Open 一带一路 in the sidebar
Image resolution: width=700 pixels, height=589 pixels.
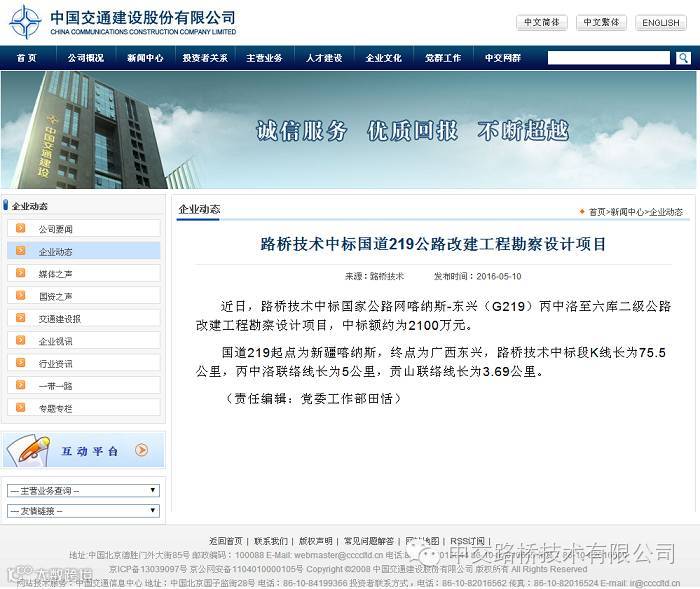83,385
